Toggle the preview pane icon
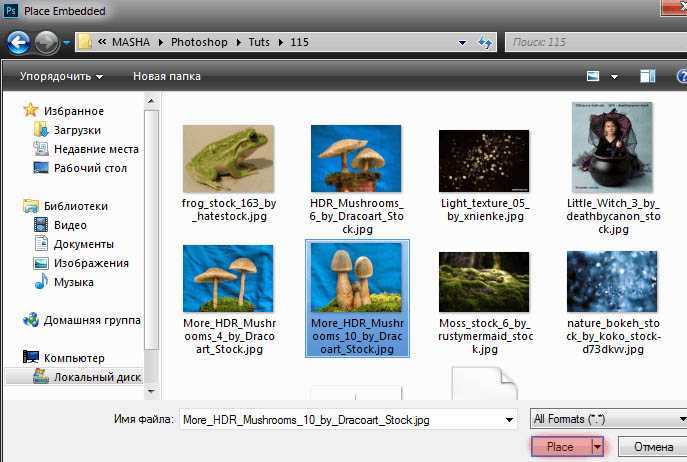This screenshot has height=462, width=687. click(x=647, y=76)
